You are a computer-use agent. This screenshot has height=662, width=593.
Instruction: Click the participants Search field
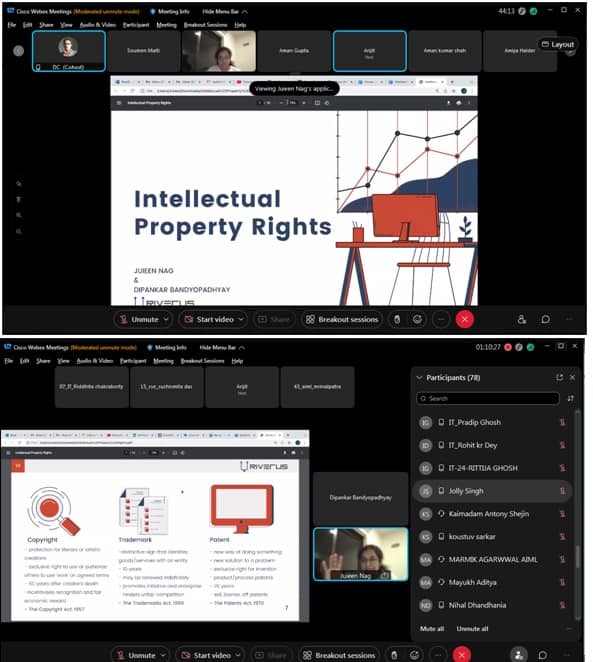(x=487, y=398)
